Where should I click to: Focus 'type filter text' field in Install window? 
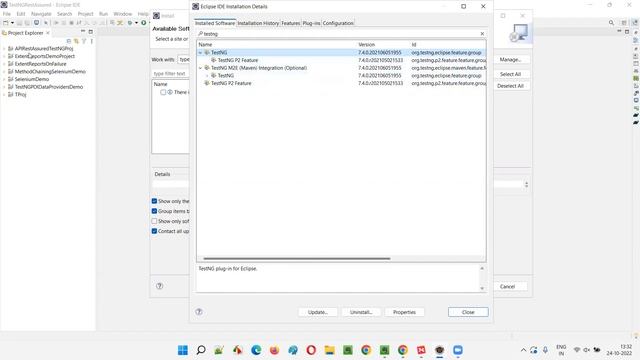click(x=170, y=73)
